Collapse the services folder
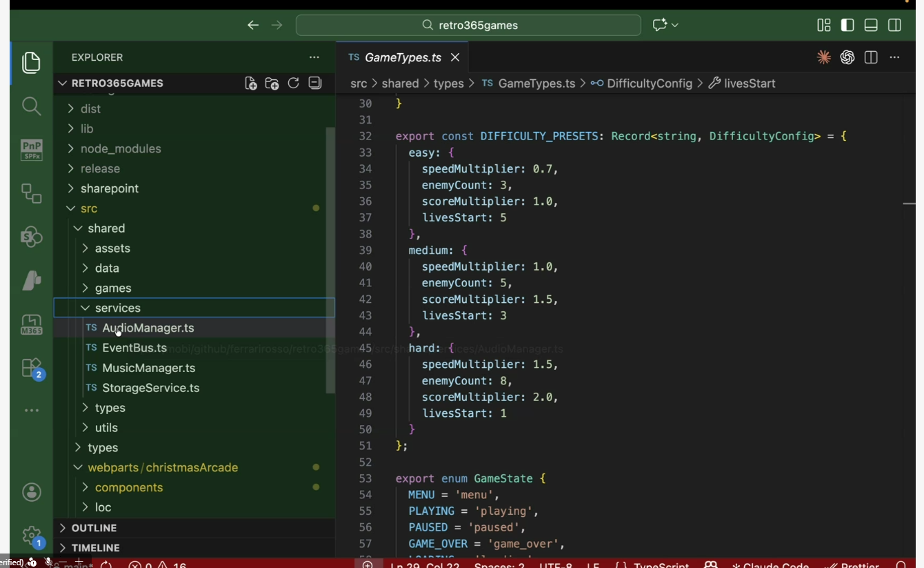Viewport: 924px width, 568px height. pos(117,308)
